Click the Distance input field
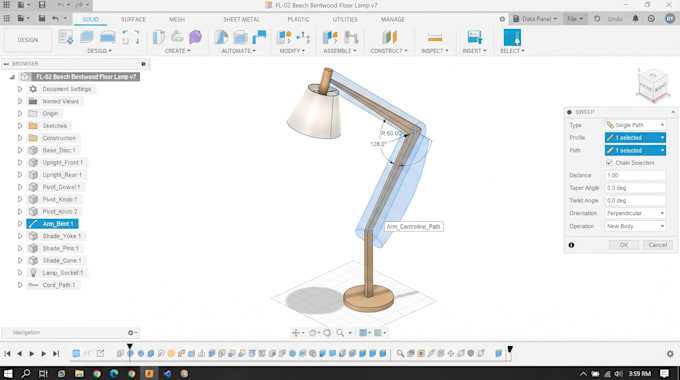 [635, 175]
